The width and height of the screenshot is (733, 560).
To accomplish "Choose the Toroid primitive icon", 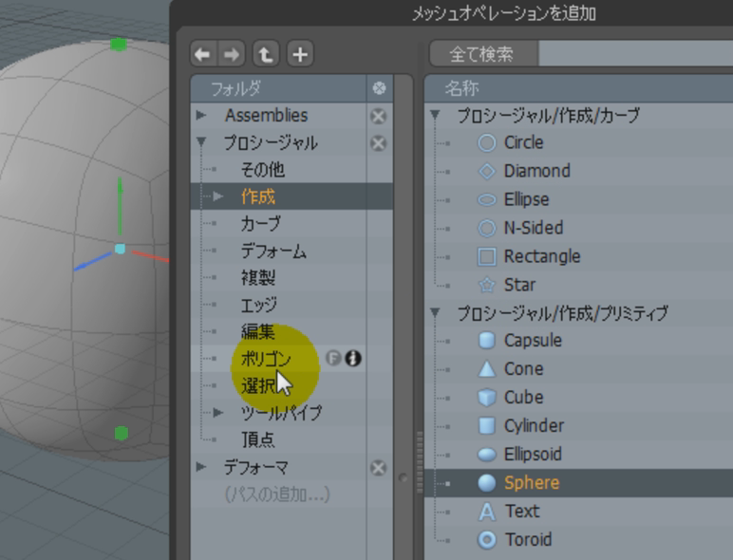I will 487,540.
